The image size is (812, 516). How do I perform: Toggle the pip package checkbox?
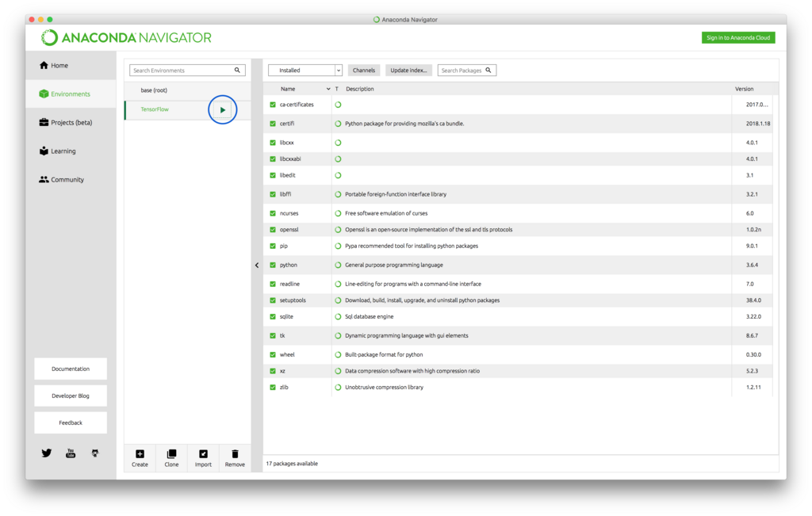coord(273,247)
